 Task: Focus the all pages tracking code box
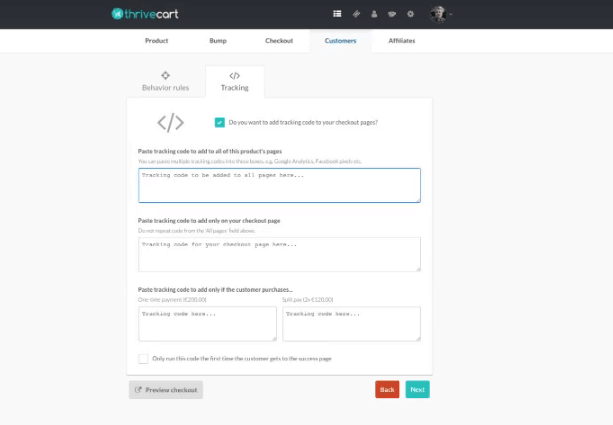(x=279, y=185)
